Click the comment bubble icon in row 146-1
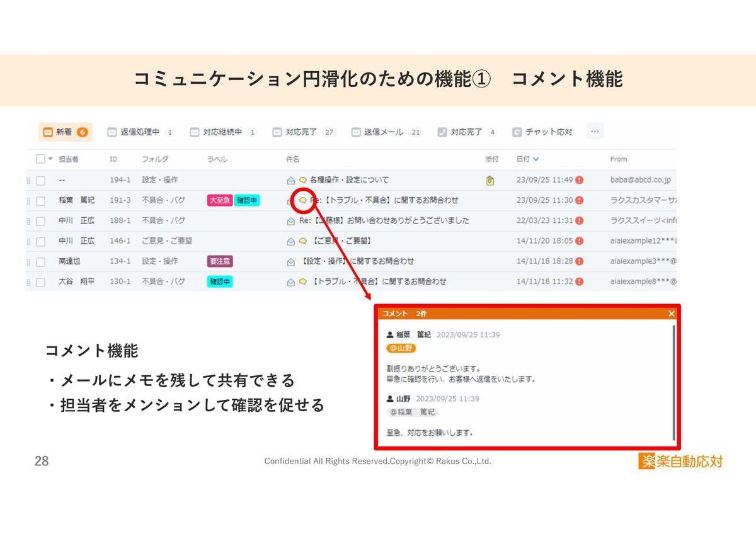The width and height of the screenshot is (756, 534). point(303,241)
